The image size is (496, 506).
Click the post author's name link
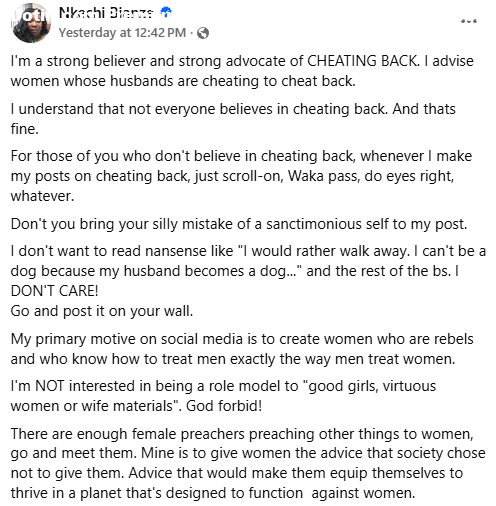[106, 13]
